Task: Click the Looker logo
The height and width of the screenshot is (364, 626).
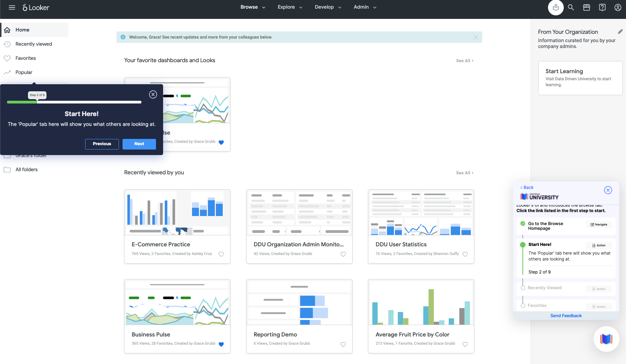Action: tap(36, 7)
